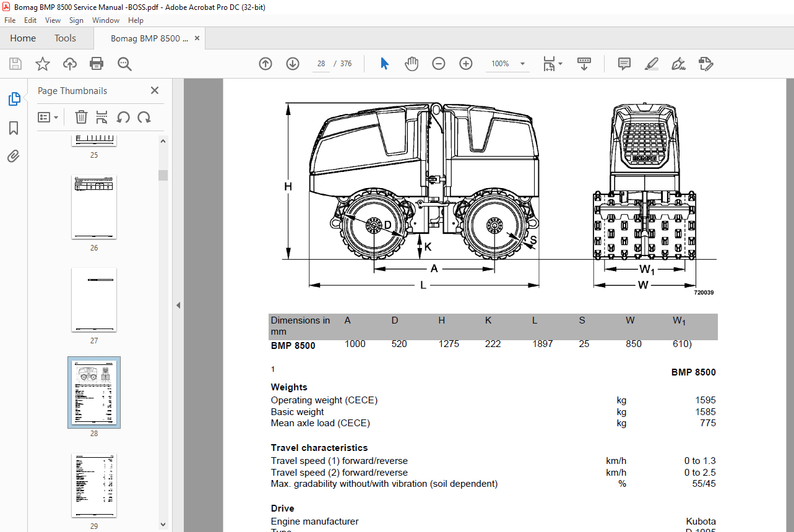
Task: Click the thumbnails panel scrollbar thumb
Action: [163, 175]
